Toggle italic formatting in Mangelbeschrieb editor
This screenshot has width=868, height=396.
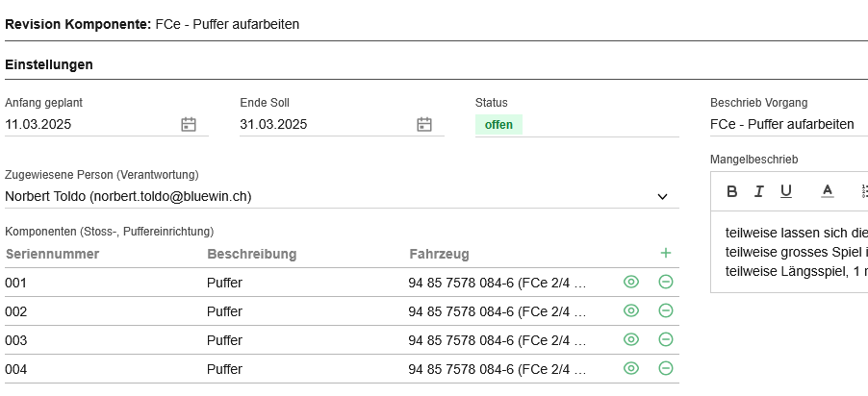point(758,191)
